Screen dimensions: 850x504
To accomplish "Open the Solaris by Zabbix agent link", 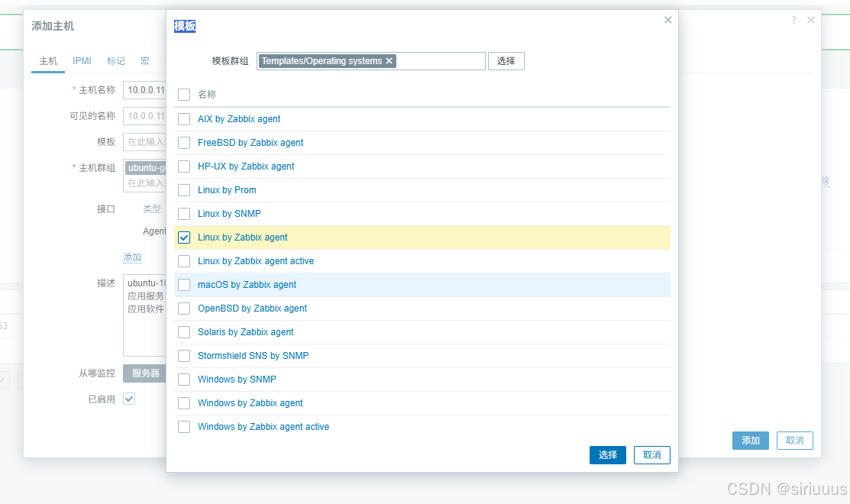I will 246,332.
